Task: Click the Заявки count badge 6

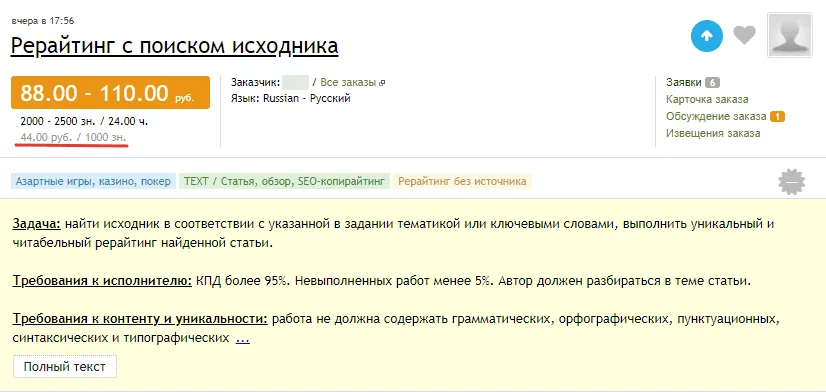Action: (x=712, y=83)
